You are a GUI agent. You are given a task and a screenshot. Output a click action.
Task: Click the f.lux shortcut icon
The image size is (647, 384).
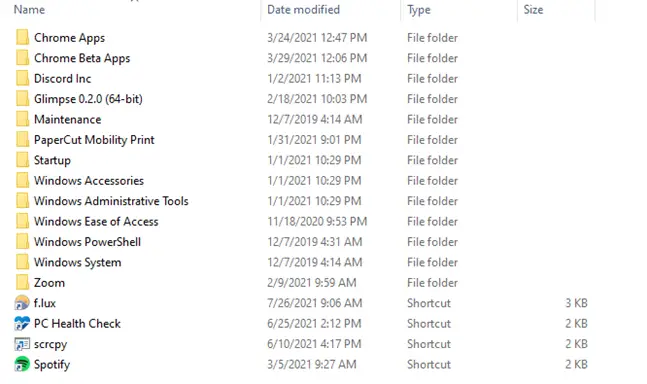22,303
